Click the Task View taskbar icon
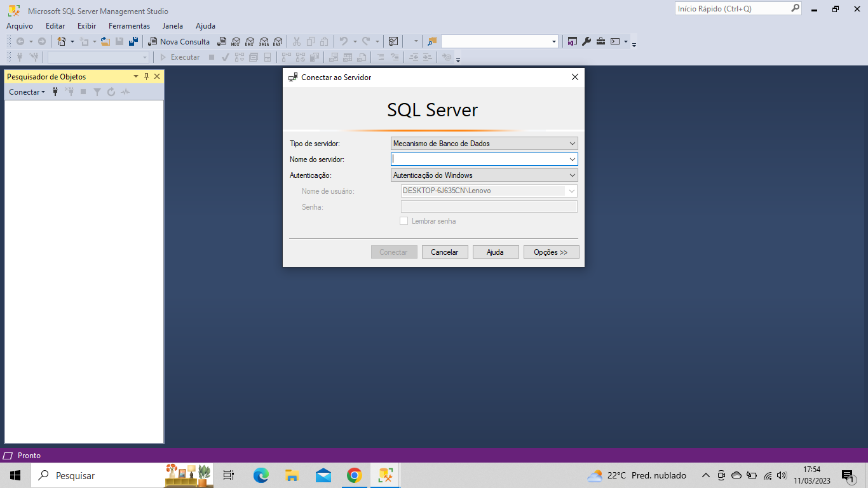 tap(229, 475)
